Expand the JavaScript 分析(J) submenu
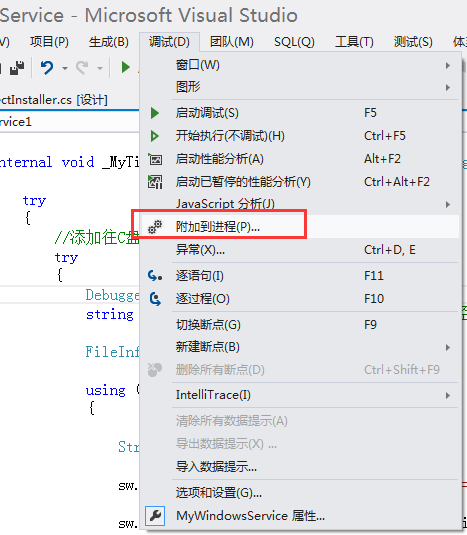Screen dimensions: 467x535 (x=300, y=204)
